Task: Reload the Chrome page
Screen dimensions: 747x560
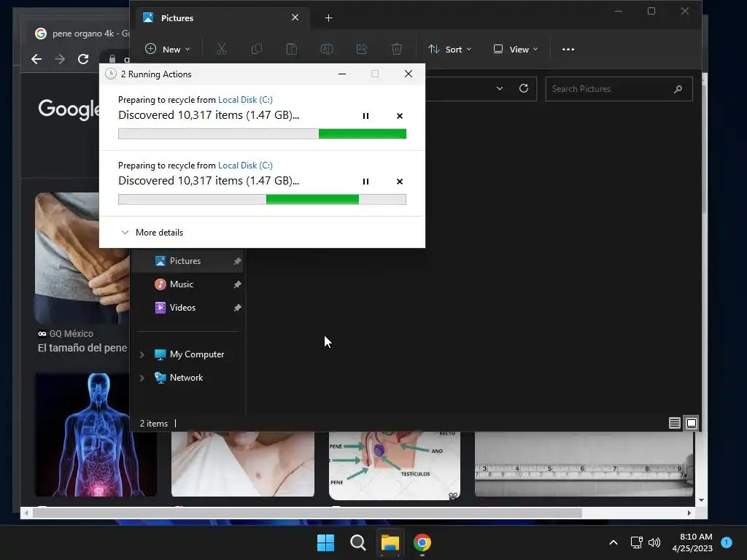Action: point(83,59)
